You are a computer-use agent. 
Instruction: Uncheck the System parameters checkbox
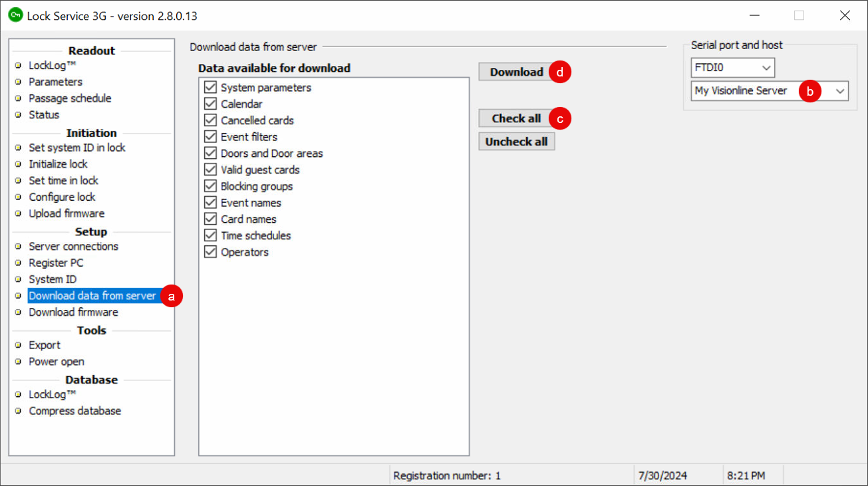pos(210,87)
